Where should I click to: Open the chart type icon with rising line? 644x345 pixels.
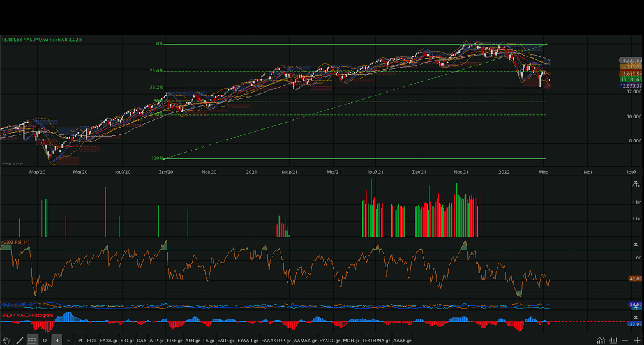coord(601,340)
